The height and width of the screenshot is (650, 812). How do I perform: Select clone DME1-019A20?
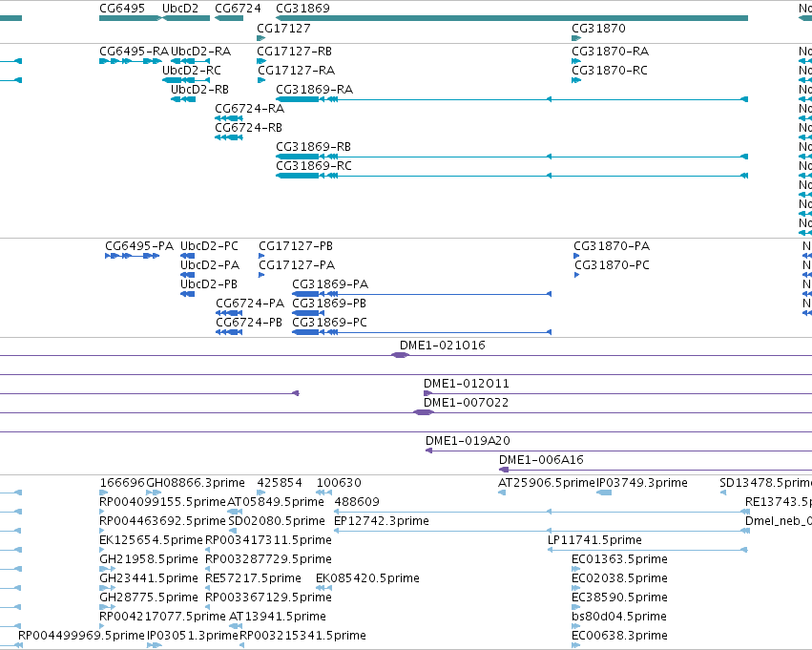(x=468, y=441)
